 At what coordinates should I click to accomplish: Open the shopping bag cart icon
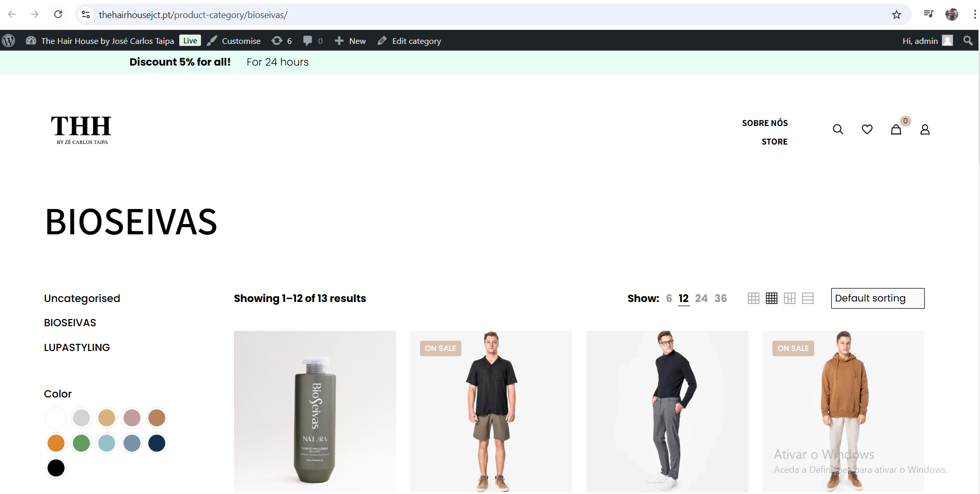pyautogui.click(x=896, y=130)
